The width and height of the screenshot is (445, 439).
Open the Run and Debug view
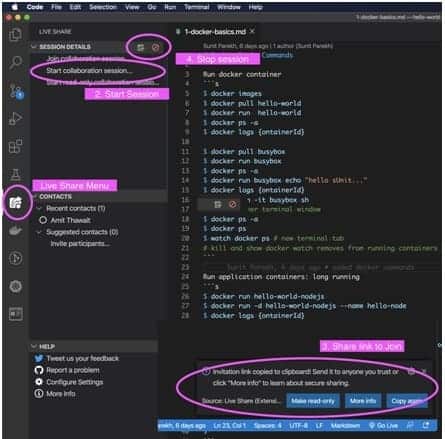[x=15, y=118]
